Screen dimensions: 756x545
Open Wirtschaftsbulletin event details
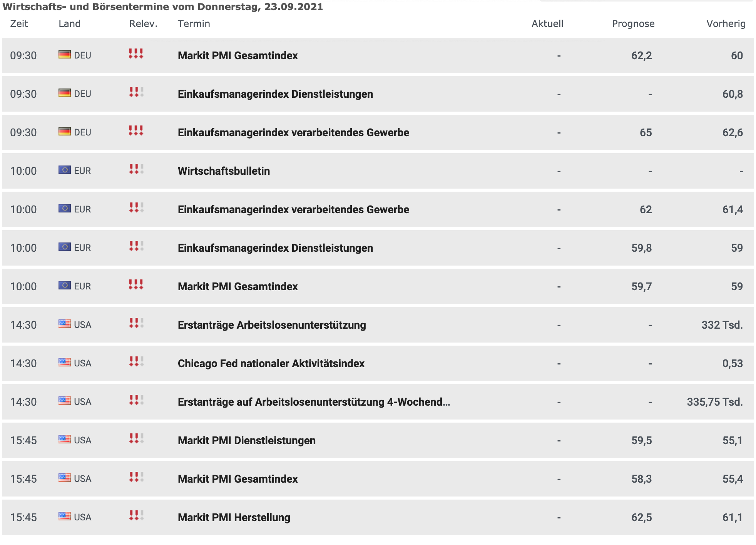(224, 171)
